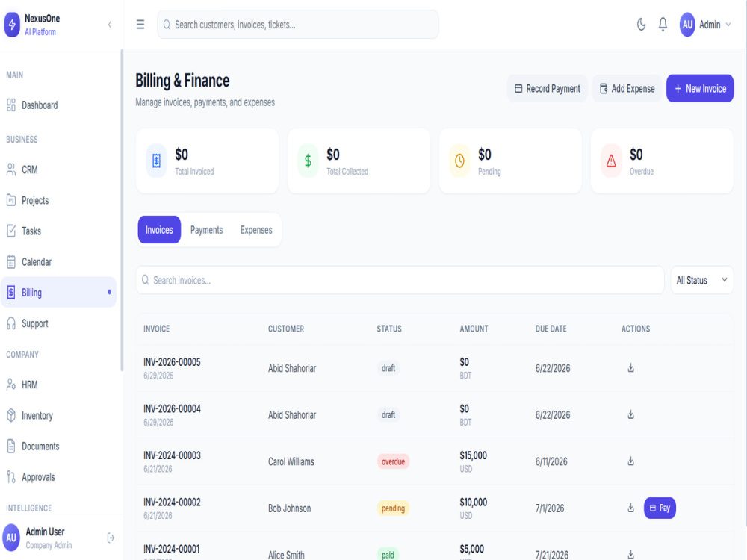Click the $15,000 amount cell
The width and height of the screenshot is (747, 560).
point(473,455)
